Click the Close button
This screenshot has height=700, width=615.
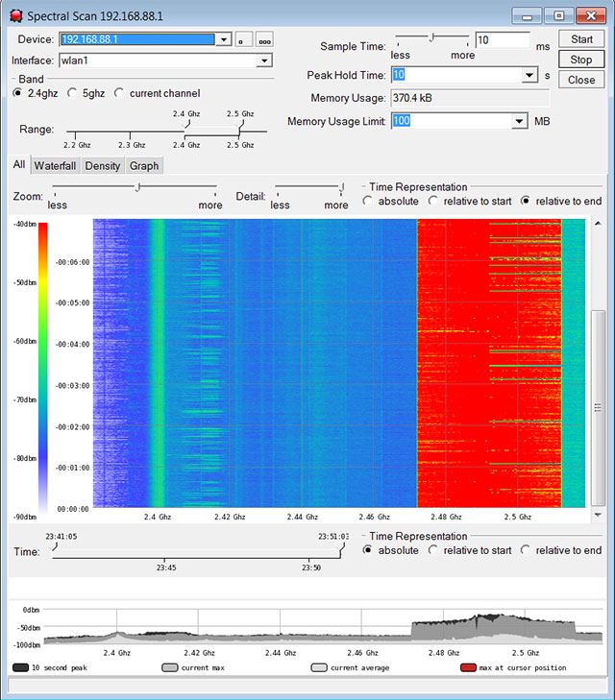[581, 80]
